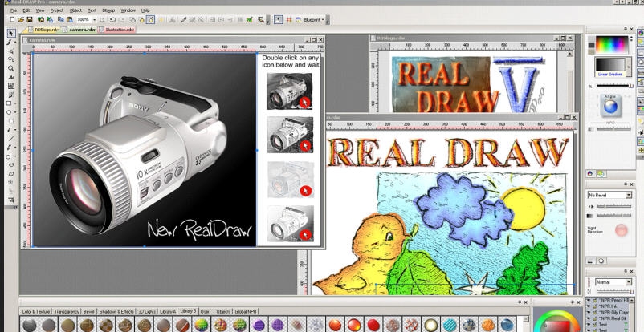Image resolution: width=644 pixels, height=332 pixels.
Task: Click the yellow star icon in toolbar
Action: (161, 20)
